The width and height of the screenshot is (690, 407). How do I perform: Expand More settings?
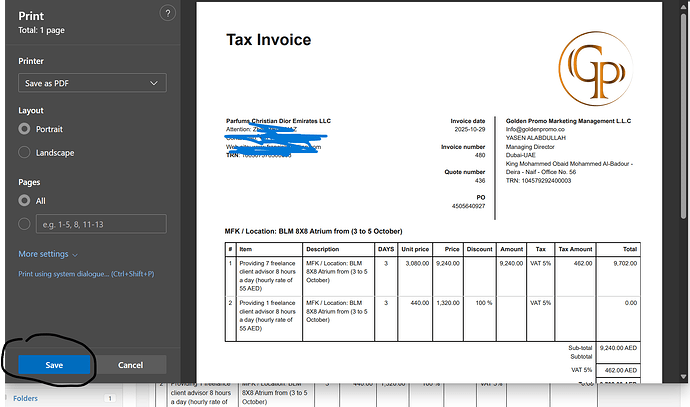tap(48, 254)
